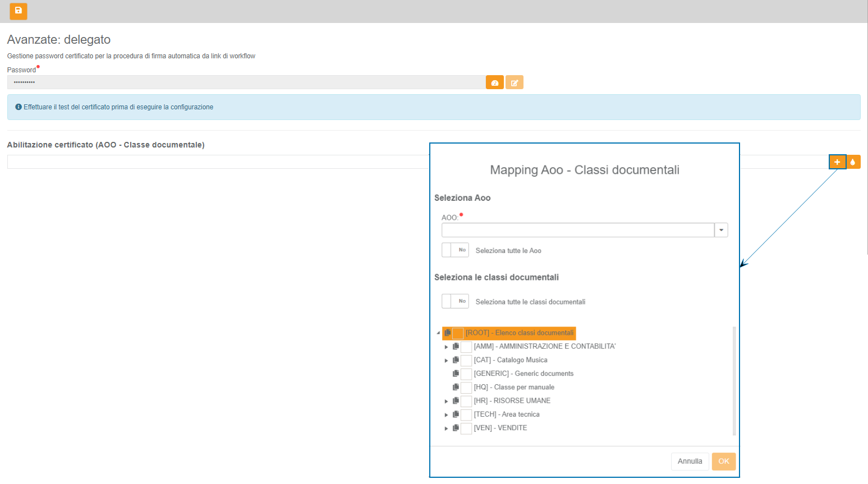The image size is (868, 484).
Task: Check the HQ Classe per manuale checkbox
Action: [466, 388]
